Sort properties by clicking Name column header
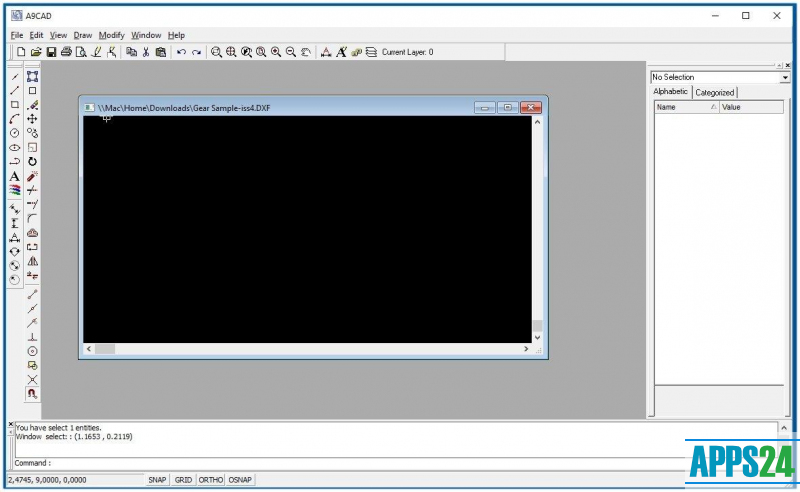Screen dimensions: 800x492 coord(687,107)
